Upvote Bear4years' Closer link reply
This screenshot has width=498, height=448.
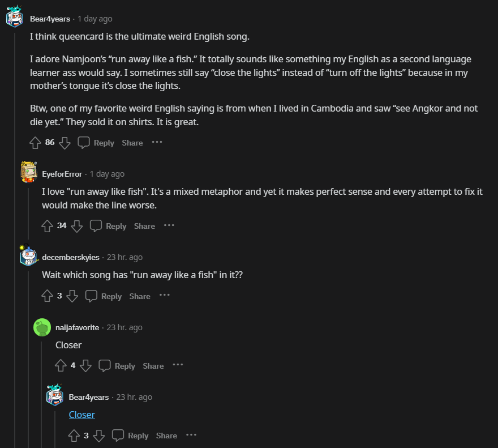[74, 436]
